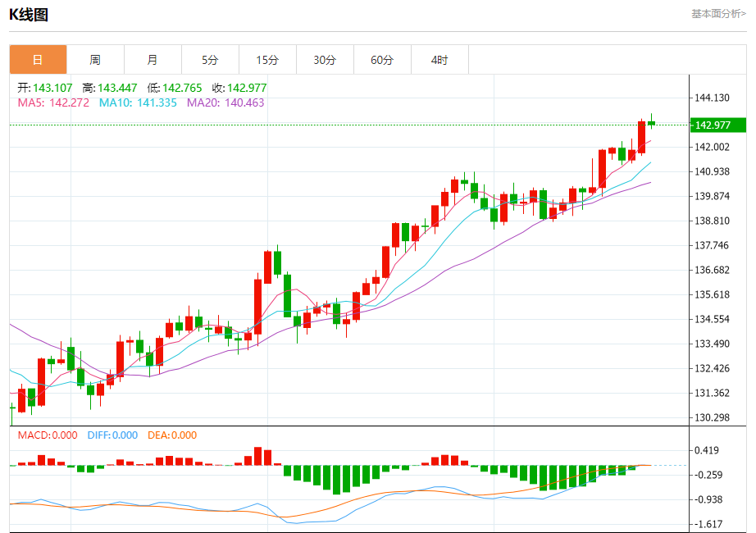Click the latest green candlestick on chart
756x533 pixels.
651,122
